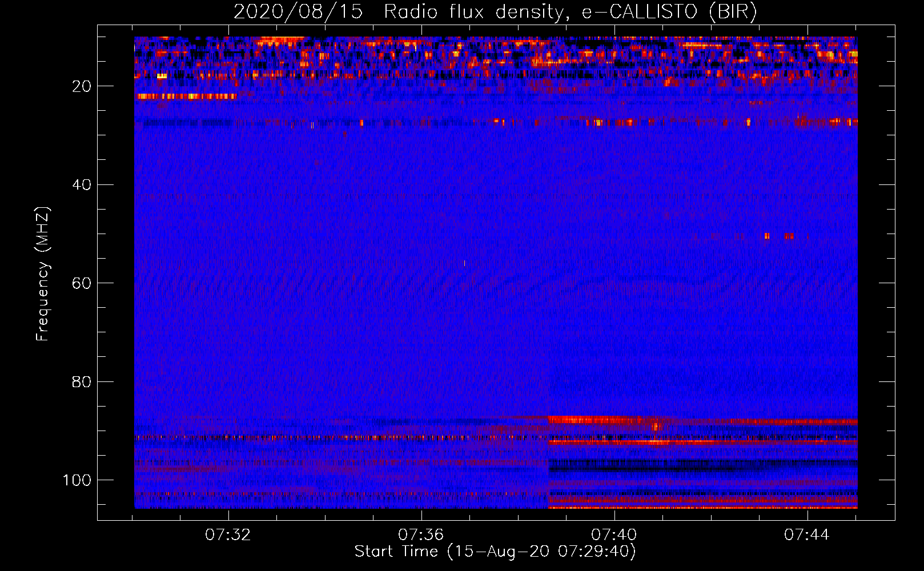Click the time tick label '07:36'
Image resolution: width=924 pixels, height=571 pixels.
click(421, 535)
